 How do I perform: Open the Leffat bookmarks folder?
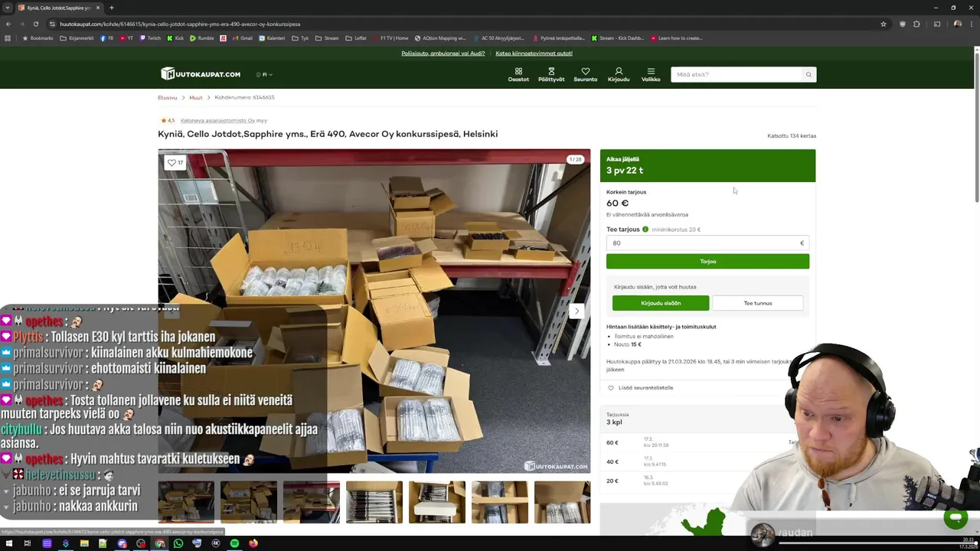pyautogui.click(x=356, y=38)
